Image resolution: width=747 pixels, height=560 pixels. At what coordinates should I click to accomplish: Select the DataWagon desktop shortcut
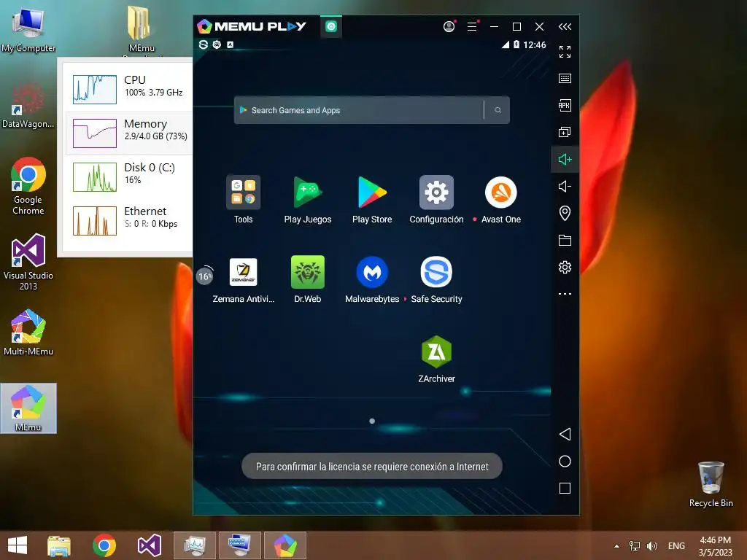(x=28, y=106)
